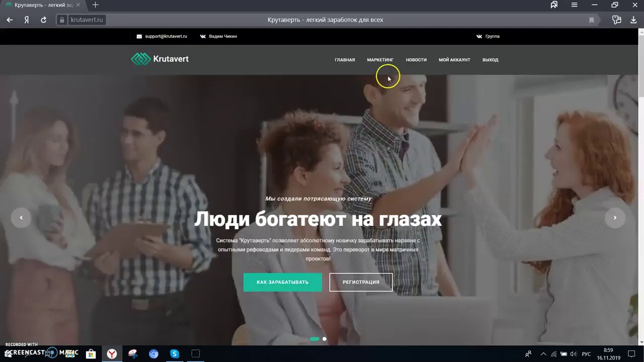
Task: Click the ВЫХОД menu item
Action: [x=490, y=60]
